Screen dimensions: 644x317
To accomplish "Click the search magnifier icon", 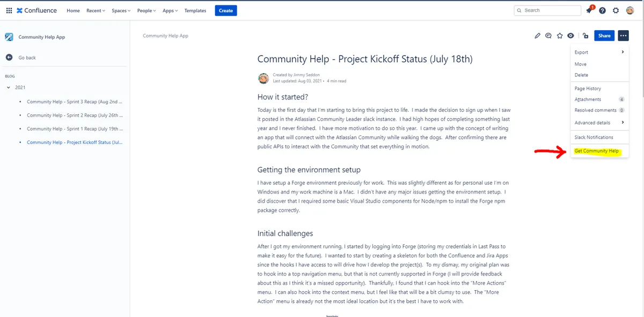I will (x=519, y=10).
